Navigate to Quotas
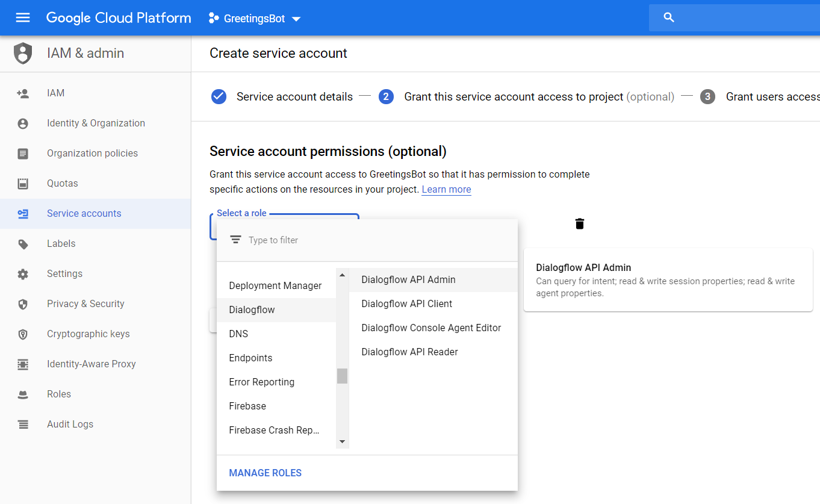 click(95, 184)
